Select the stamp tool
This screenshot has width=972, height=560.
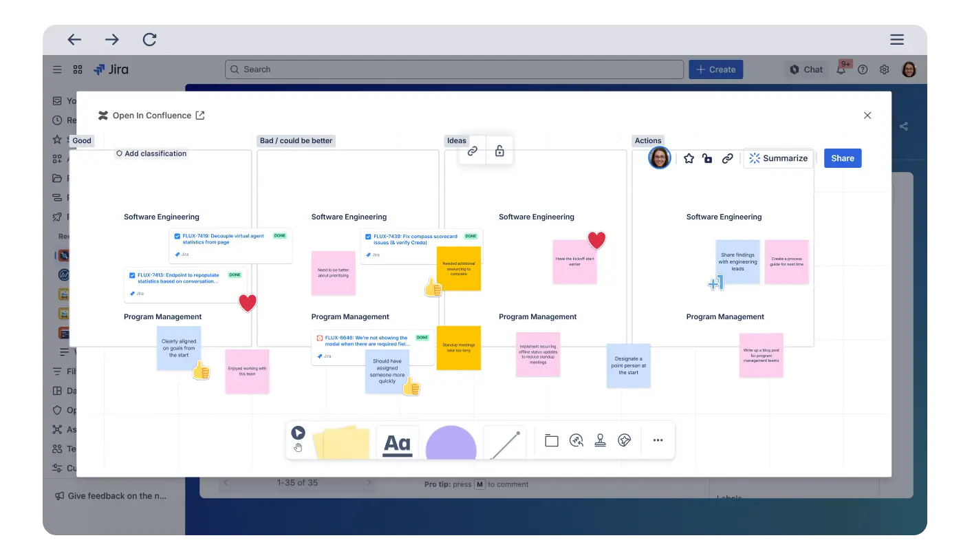tap(600, 440)
